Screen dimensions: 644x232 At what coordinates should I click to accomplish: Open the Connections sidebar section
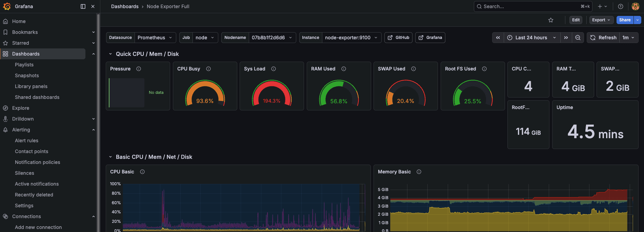[x=26, y=216]
